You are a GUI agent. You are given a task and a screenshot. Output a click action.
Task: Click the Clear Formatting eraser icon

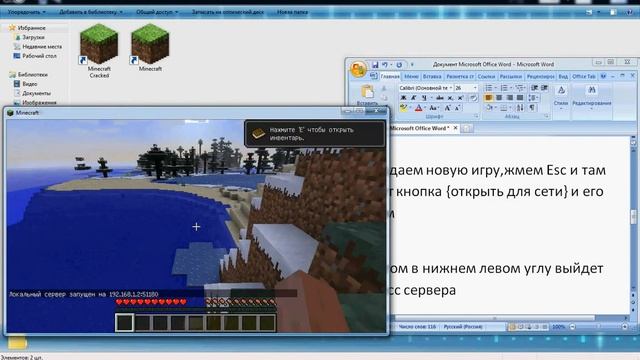[473, 98]
